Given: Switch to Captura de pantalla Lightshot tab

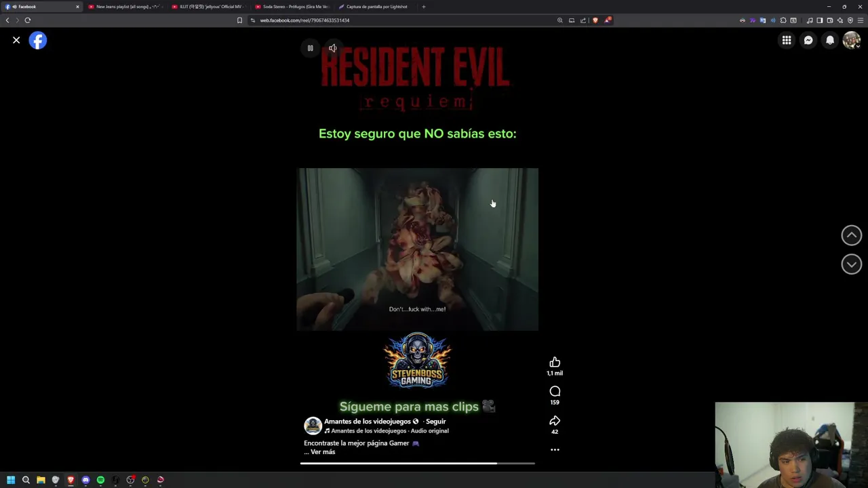Looking at the screenshot, I should click(376, 7).
